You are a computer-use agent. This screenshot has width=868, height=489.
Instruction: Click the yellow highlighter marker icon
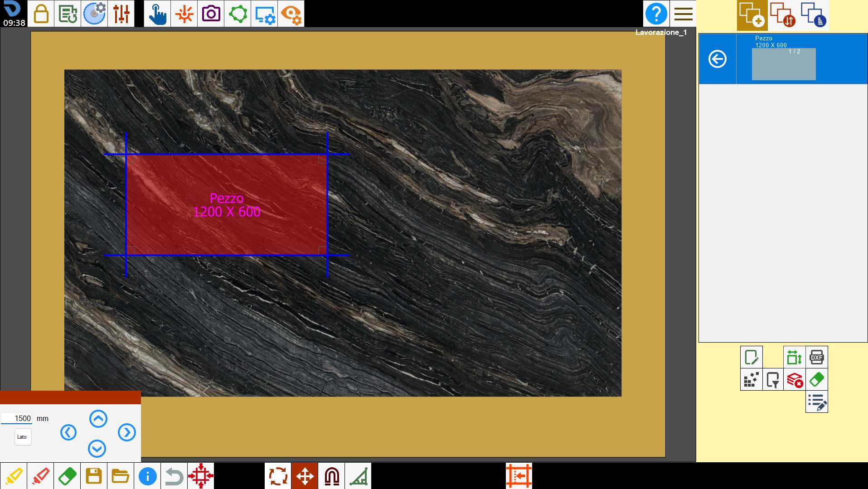click(x=14, y=476)
